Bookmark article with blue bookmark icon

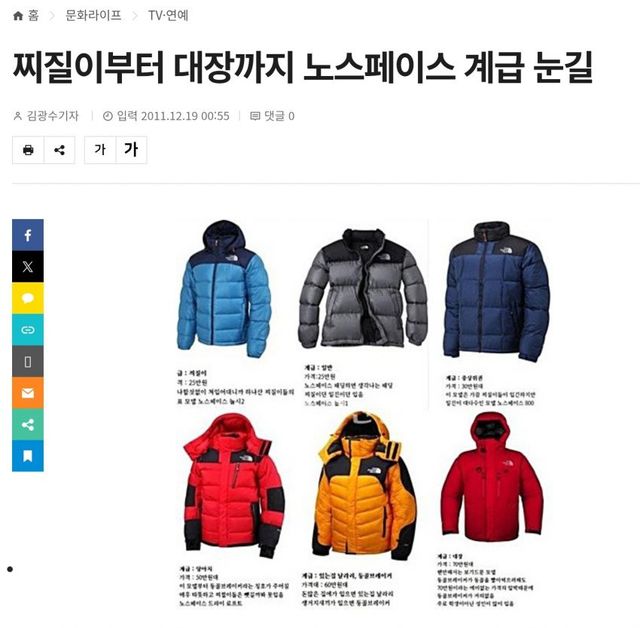28,456
